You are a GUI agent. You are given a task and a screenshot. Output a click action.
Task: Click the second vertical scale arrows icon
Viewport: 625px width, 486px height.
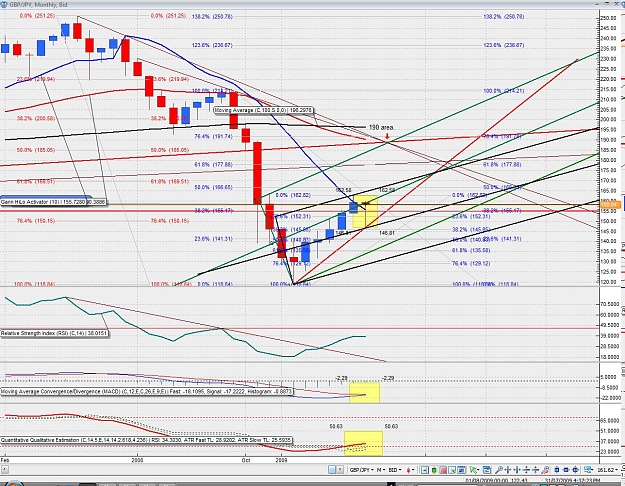tap(535, 470)
